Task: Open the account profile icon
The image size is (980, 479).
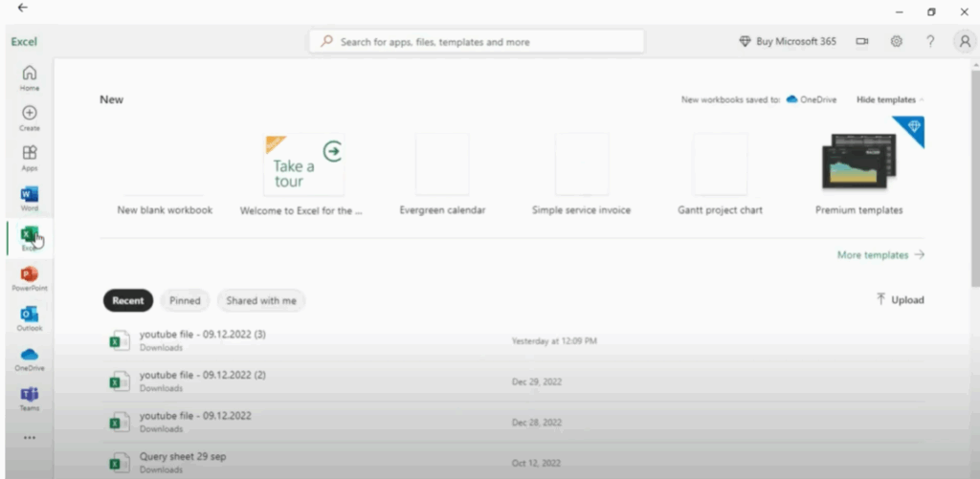Action: click(x=965, y=41)
